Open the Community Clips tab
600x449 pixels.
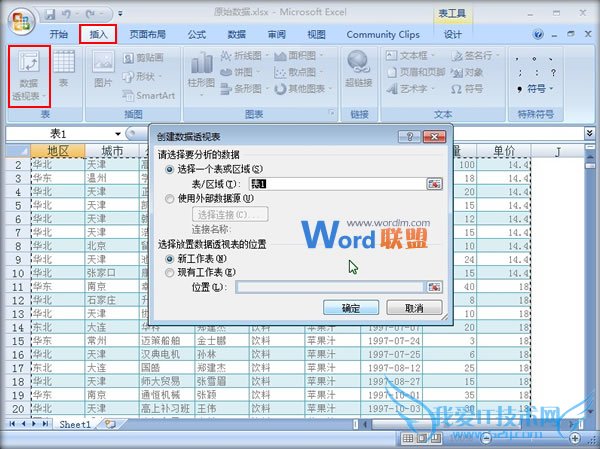click(383, 34)
